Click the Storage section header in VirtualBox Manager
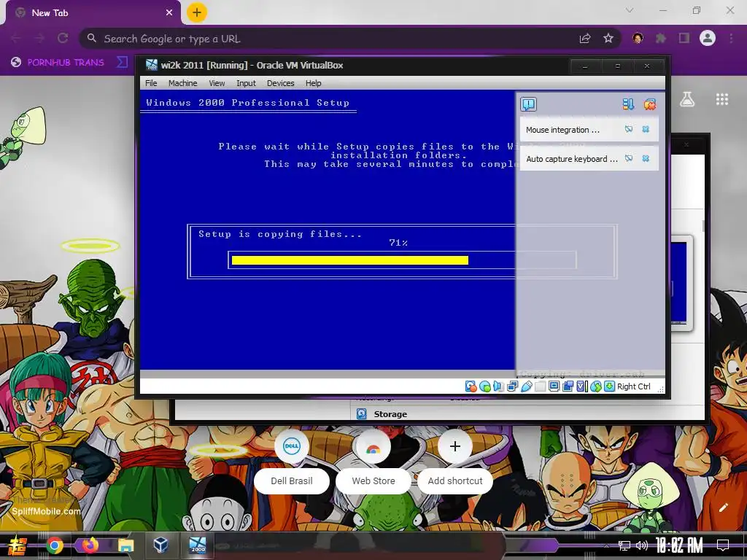The height and width of the screenshot is (560, 747). click(x=390, y=414)
